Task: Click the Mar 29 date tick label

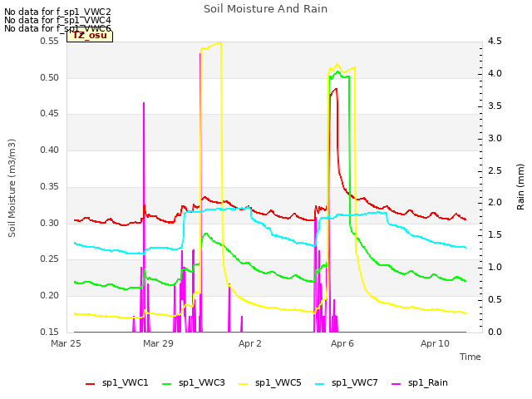Action: [158, 343]
